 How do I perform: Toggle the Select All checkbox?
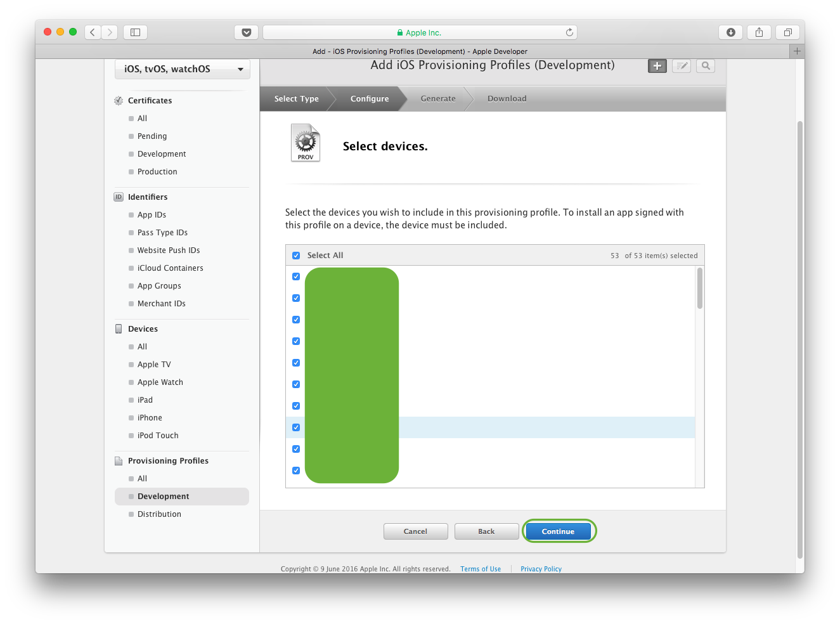296,256
